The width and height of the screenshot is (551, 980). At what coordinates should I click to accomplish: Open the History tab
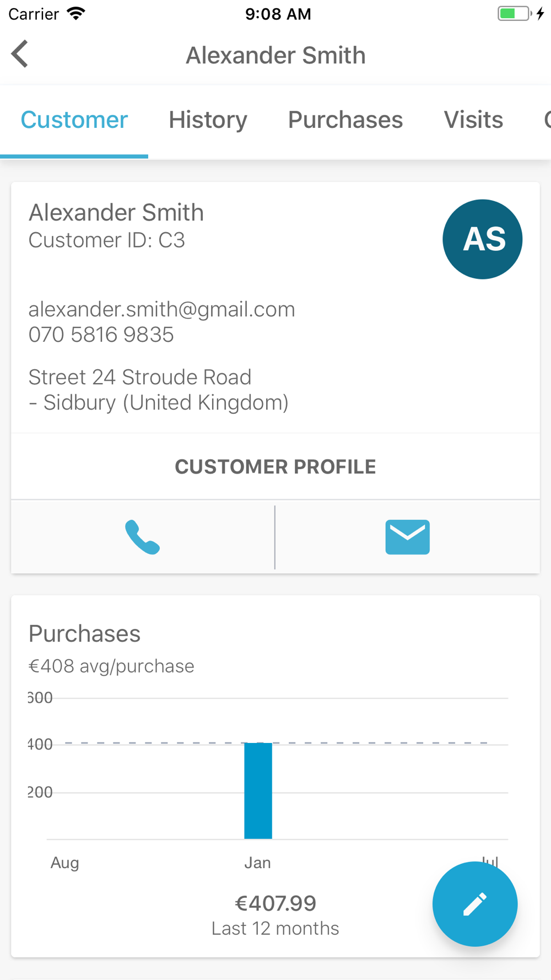tap(208, 120)
